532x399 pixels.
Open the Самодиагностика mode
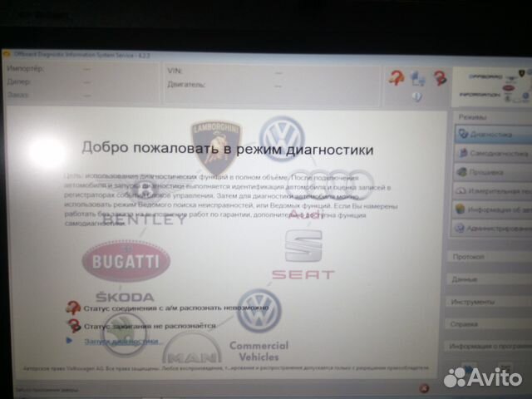click(494, 153)
